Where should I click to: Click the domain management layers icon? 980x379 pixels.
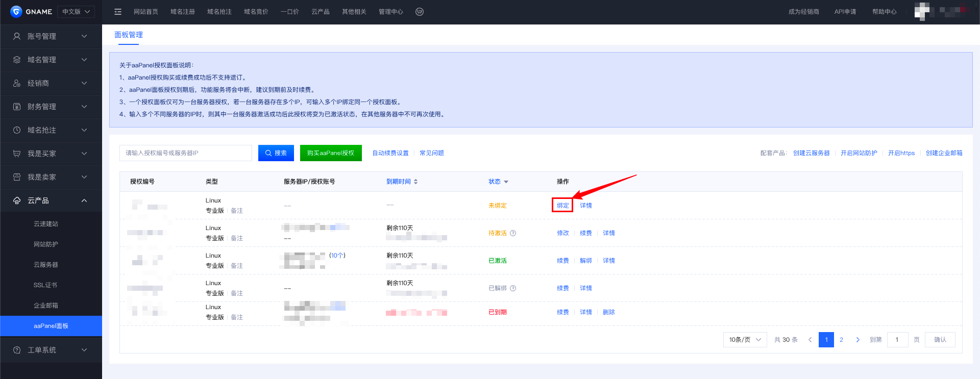(x=17, y=60)
